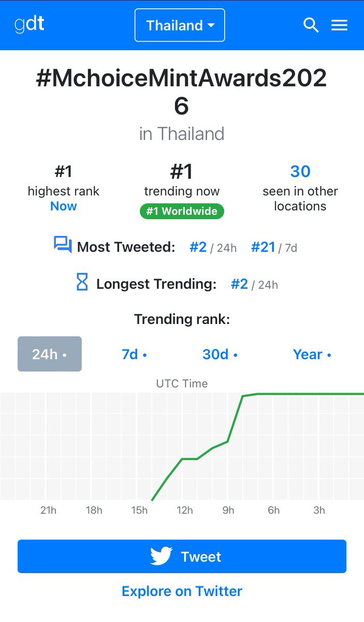Open the search magnifier icon
The image size is (364, 622).
311,25
